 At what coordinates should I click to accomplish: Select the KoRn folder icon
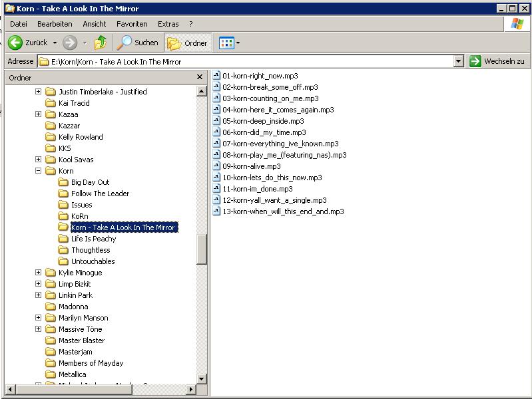63,216
